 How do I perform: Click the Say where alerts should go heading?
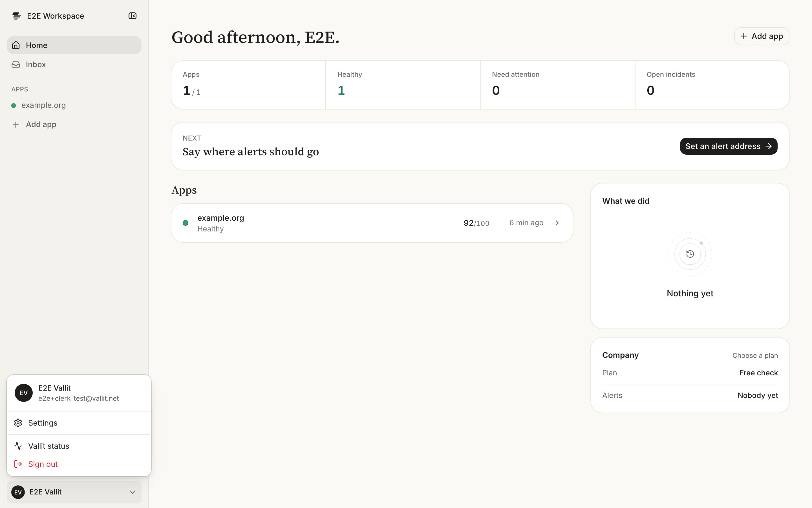click(251, 152)
